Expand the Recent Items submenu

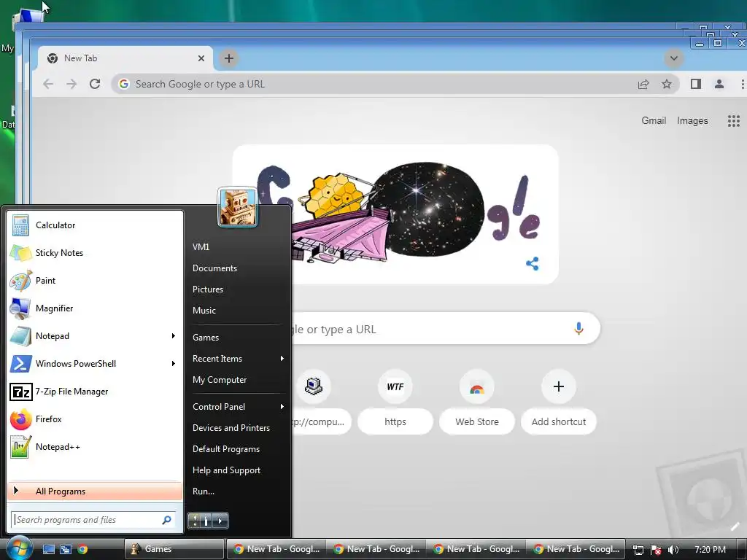(282, 359)
